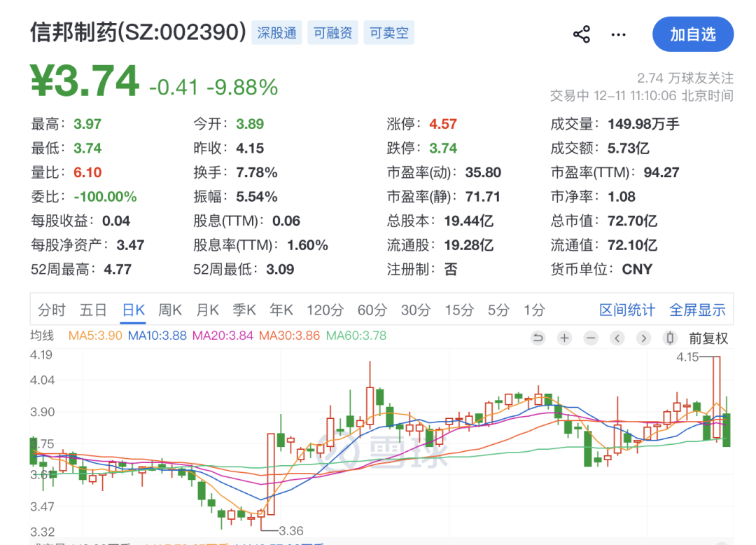The height and width of the screenshot is (545, 756).
Task: Click the 52周最高 value 4.77
Action: tap(118, 269)
